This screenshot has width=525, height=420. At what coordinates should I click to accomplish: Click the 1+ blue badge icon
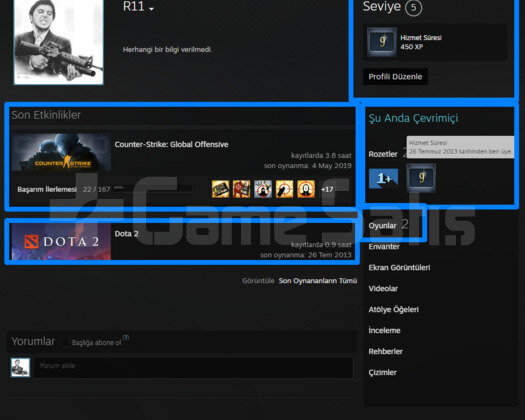click(x=383, y=179)
